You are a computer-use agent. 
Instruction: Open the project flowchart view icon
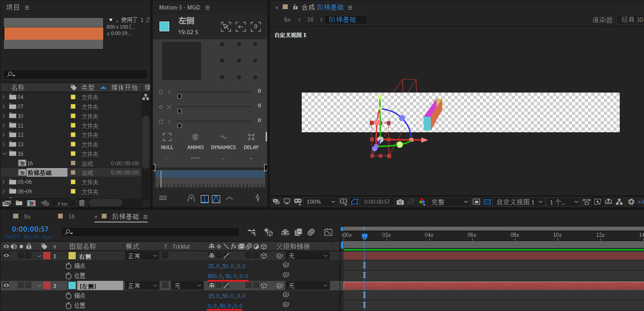tap(146, 97)
